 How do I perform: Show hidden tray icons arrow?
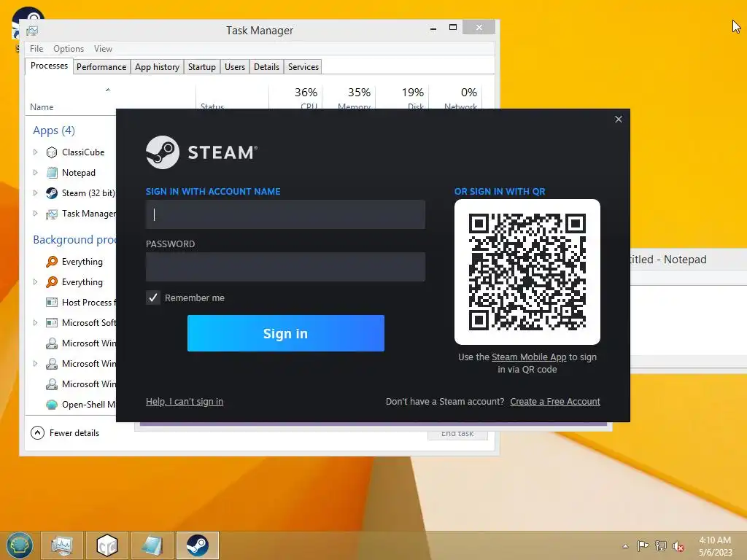point(625,546)
